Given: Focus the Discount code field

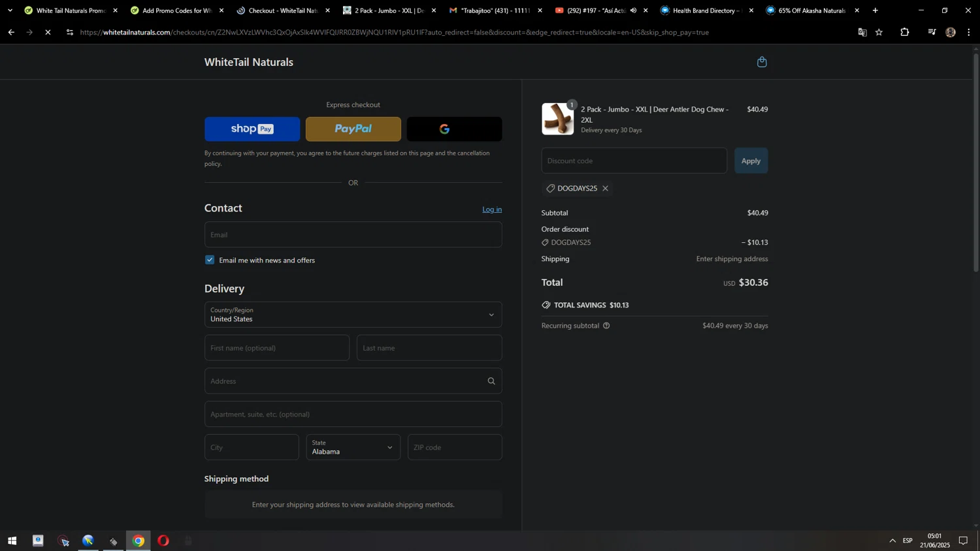Looking at the screenshot, I should click(x=634, y=161).
